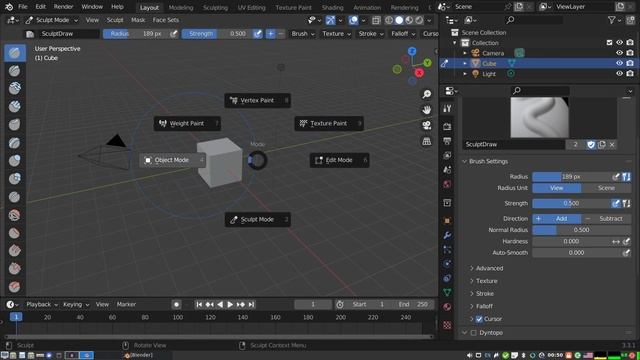Open the Render properties tab icon
640x360 pixels.
[447, 127]
